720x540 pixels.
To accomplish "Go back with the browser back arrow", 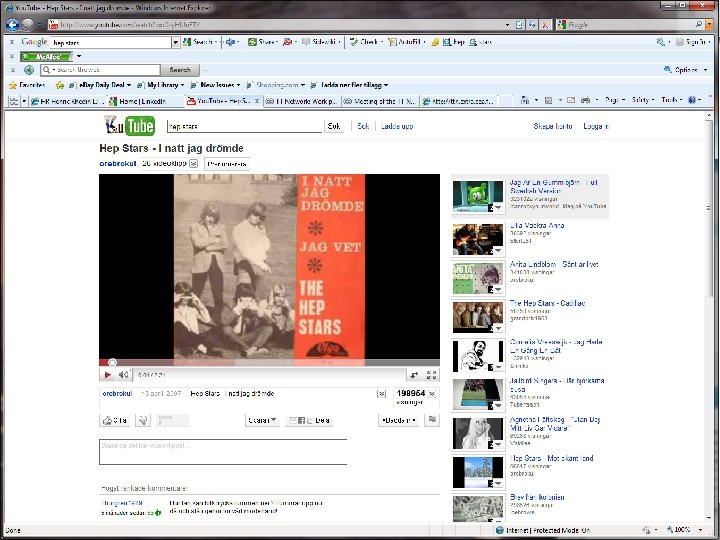I will (12, 25).
